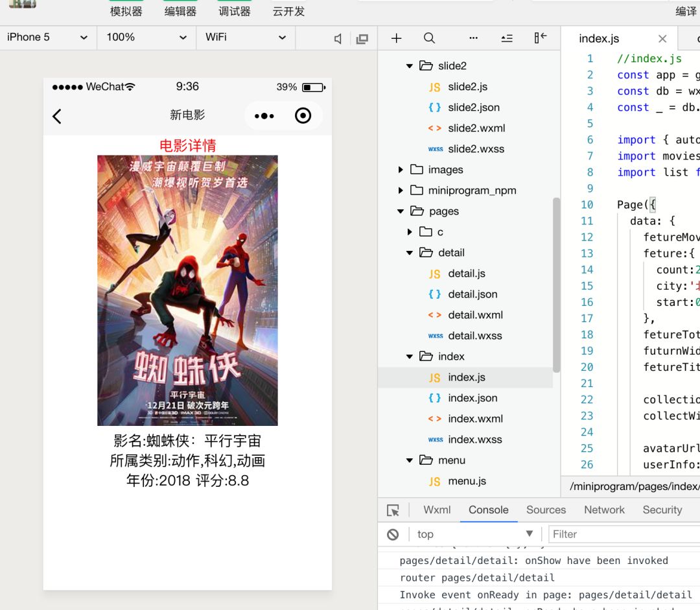Click the file tree vertical scrollbar
This screenshot has width=700, height=610.
click(556, 285)
